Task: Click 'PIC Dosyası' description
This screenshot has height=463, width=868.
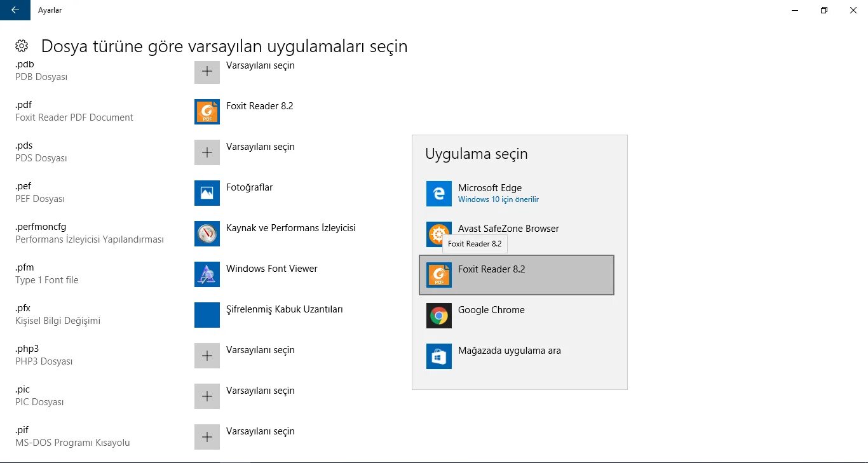Action: [39, 402]
